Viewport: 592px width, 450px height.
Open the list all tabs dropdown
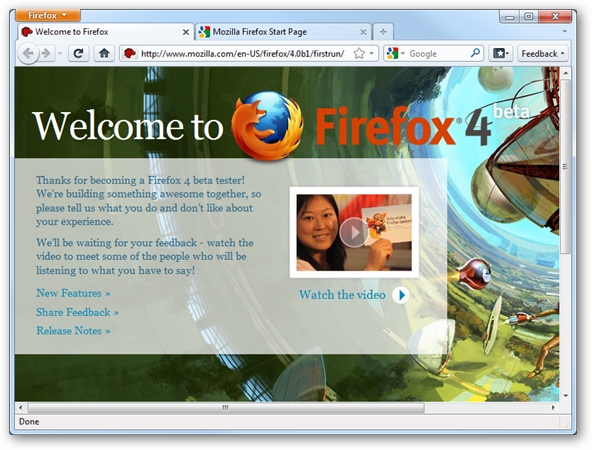point(564,32)
